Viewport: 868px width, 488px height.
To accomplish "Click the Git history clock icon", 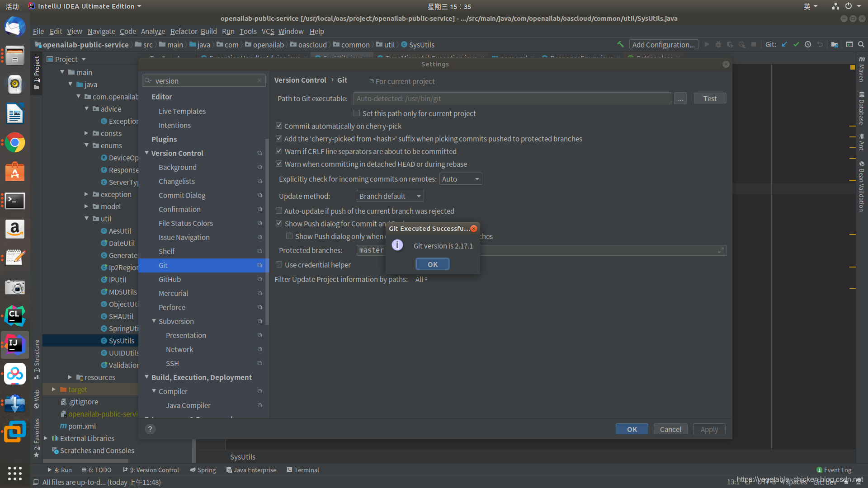I will tap(808, 44).
